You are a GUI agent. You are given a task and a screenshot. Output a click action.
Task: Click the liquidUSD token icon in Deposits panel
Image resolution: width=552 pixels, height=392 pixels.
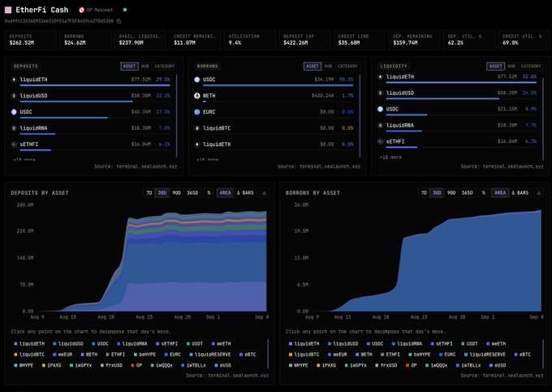(x=14, y=96)
